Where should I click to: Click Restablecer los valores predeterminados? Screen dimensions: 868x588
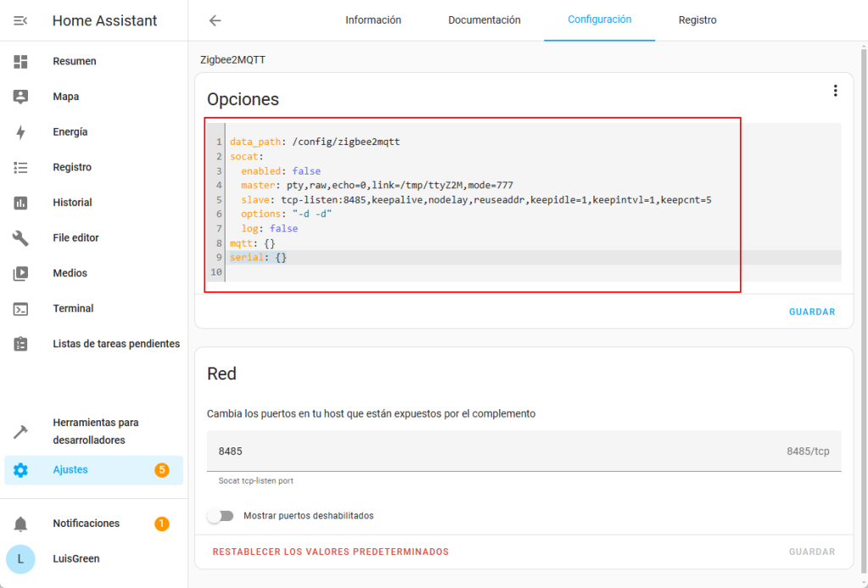pos(330,552)
